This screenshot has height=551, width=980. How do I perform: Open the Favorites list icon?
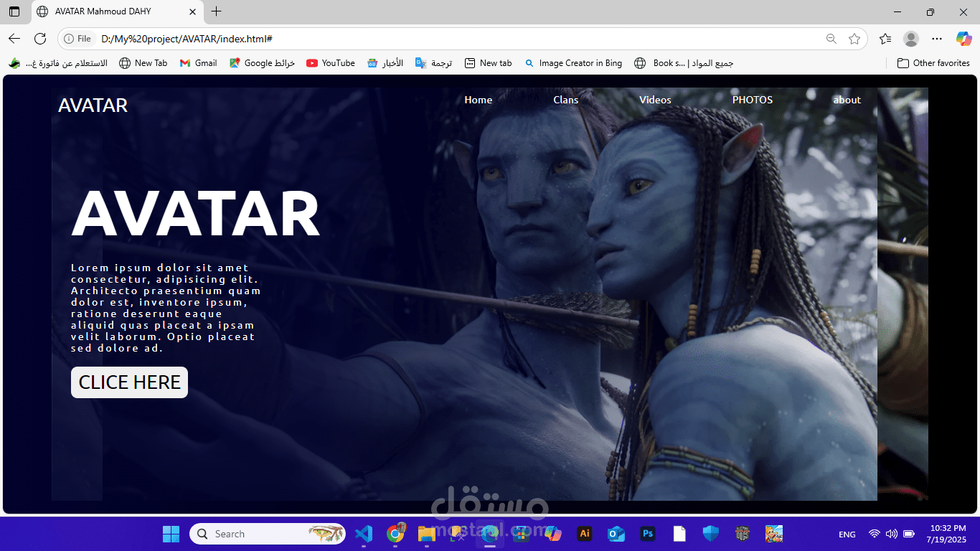[x=885, y=39]
